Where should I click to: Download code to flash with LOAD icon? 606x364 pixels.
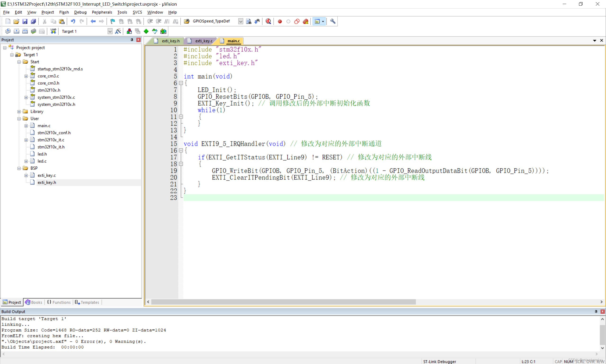[53, 31]
